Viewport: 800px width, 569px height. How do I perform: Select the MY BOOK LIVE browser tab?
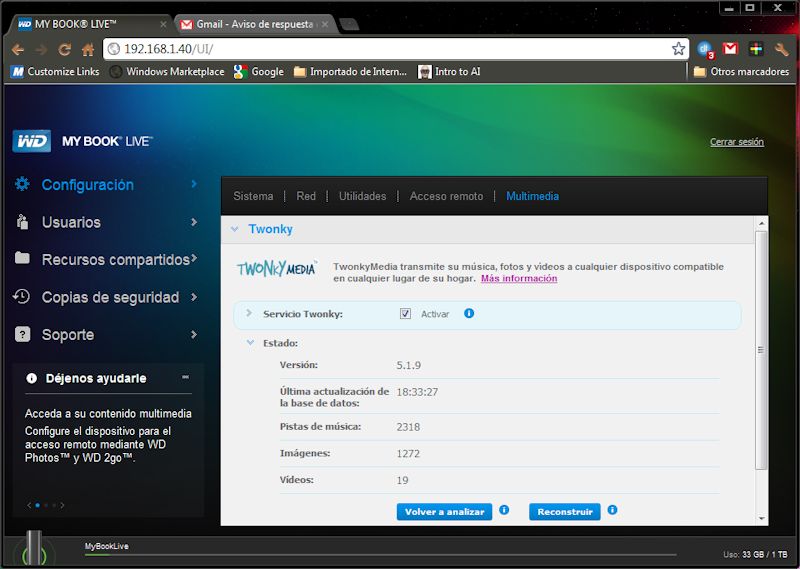tap(92, 24)
